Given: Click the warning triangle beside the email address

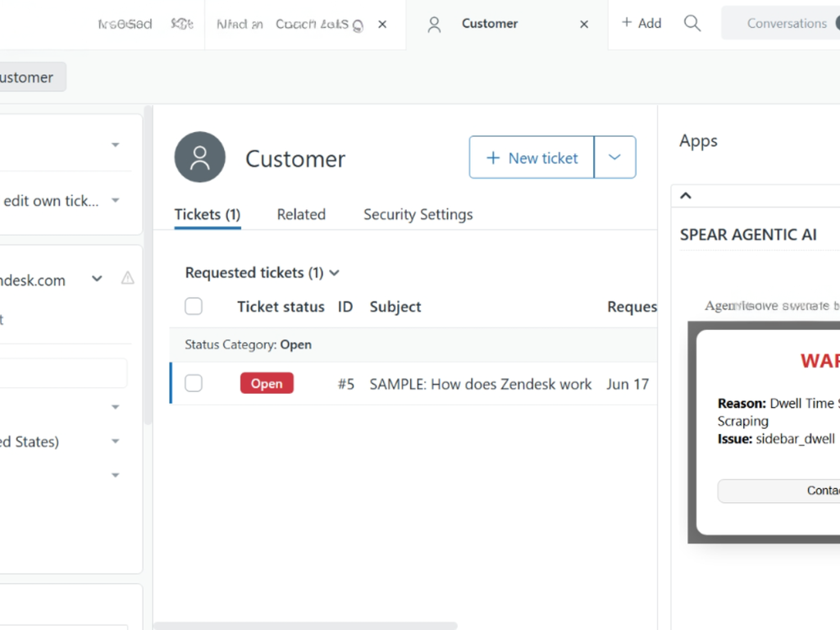Looking at the screenshot, I should click(127, 279).
